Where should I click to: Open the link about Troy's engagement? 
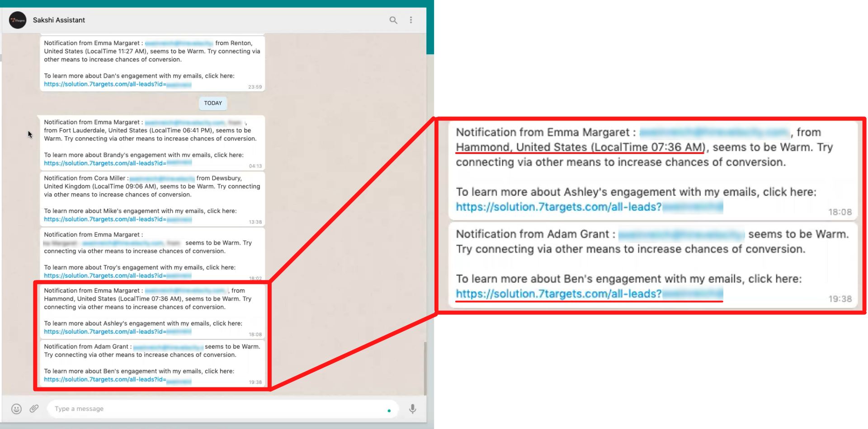click(x=105, y=276)
